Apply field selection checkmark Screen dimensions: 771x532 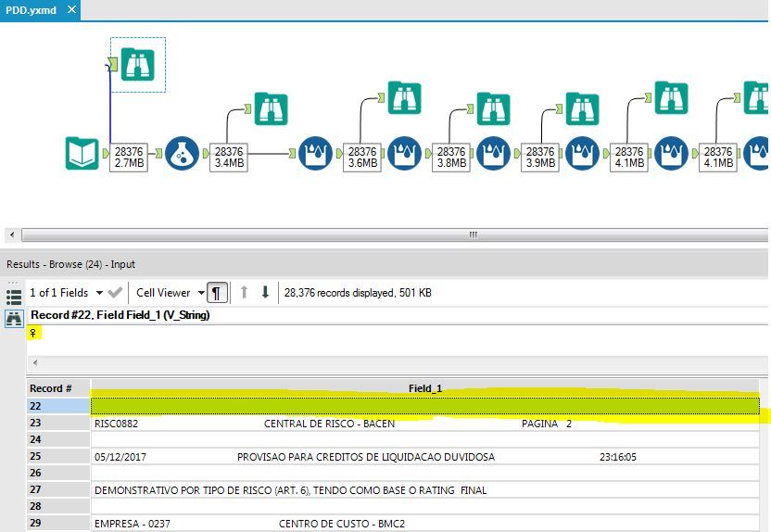tap(115, 293)
